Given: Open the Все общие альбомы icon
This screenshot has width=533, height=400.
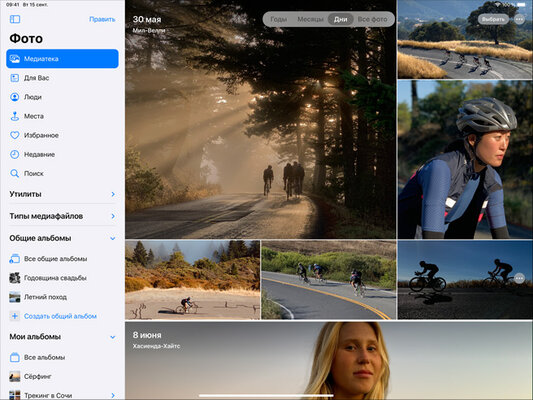Looking at the screenshot, I should point(15,259).
